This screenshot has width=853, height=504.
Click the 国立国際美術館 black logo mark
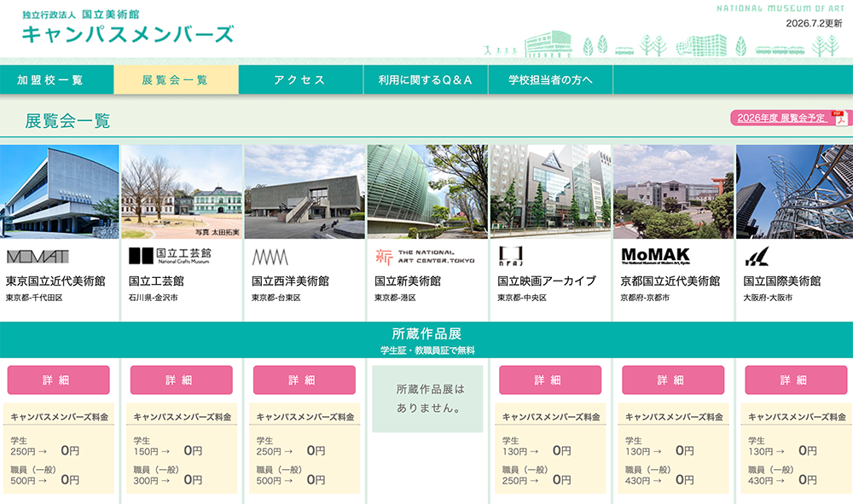coord(757,256)
